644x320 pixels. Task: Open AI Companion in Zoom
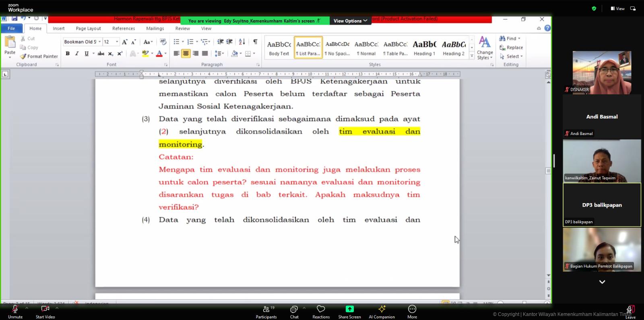(x=382, y=312)
